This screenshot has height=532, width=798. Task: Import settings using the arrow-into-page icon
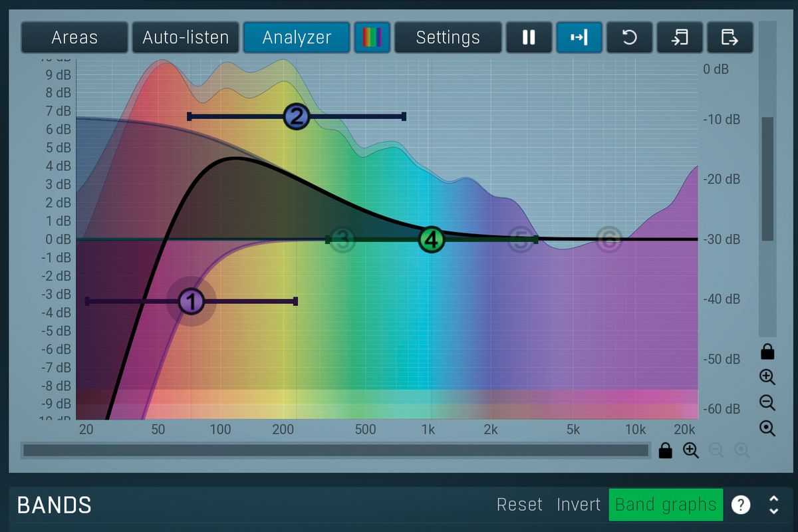[680, 38]
